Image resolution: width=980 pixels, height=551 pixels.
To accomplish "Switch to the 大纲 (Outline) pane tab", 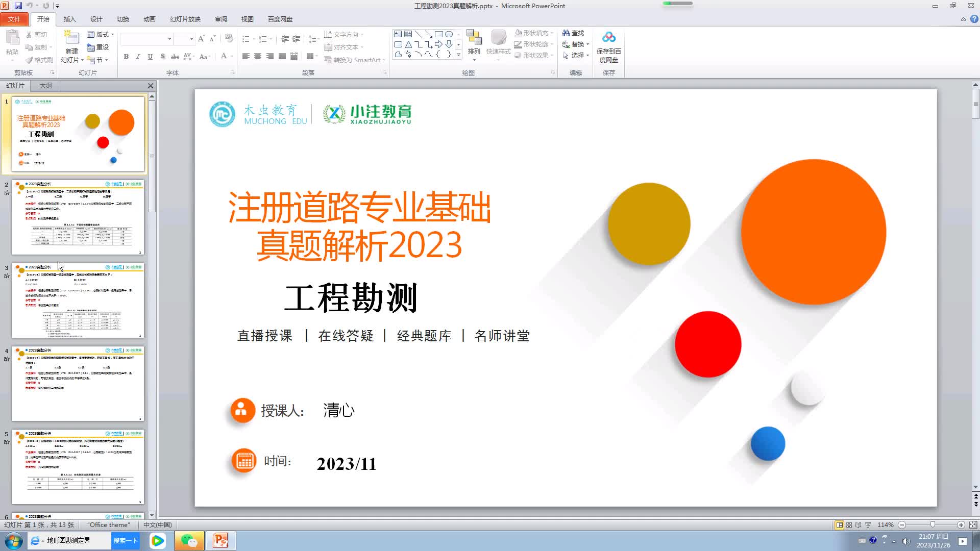I will pos(45,85).
